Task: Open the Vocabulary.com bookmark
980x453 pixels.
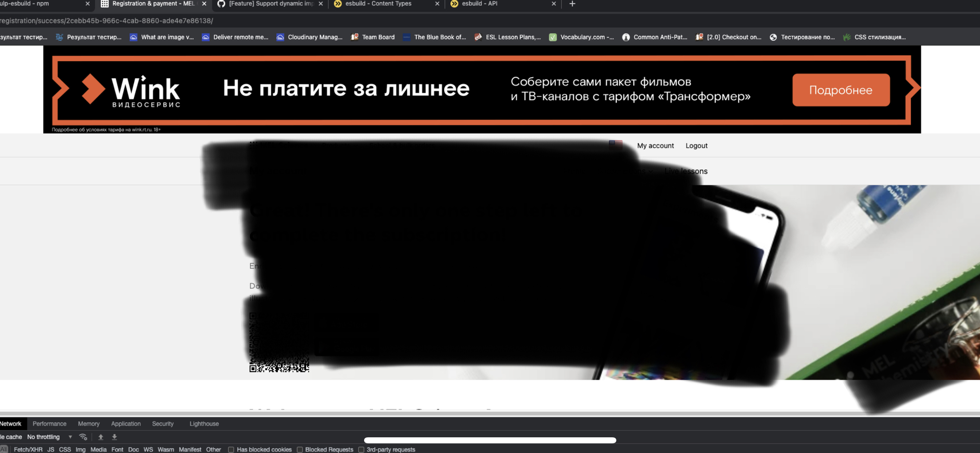Action: pyautogui.click(x=581, y=37)
